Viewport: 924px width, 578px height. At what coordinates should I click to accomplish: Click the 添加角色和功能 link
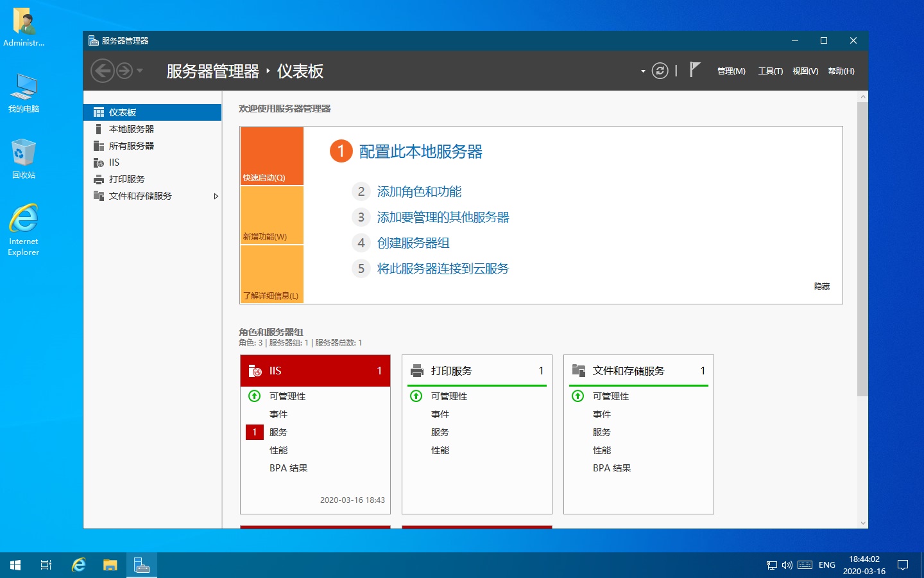point(419,191)
